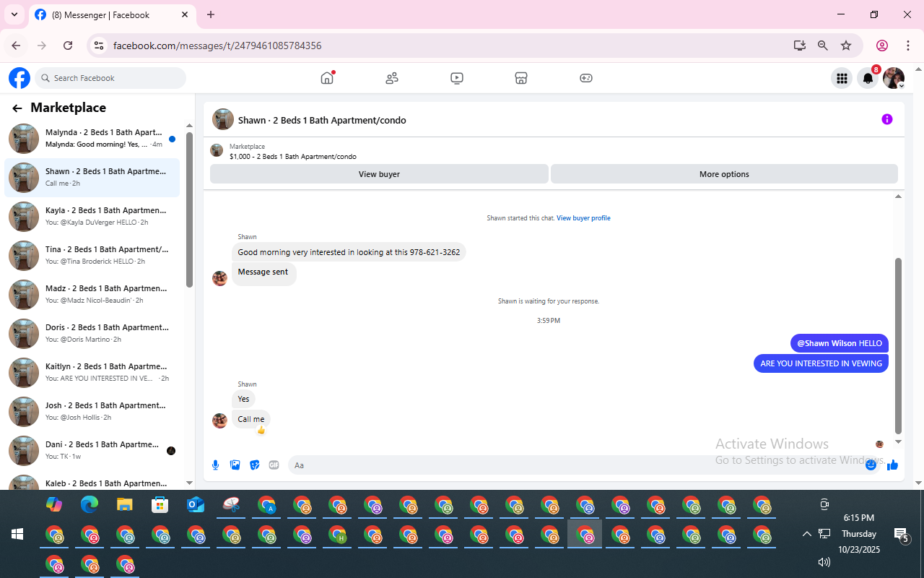Image resolution: width=924 pixels, height=578 pixels.
Task: Click the View buyer button
Action: (x=379, y=174)
